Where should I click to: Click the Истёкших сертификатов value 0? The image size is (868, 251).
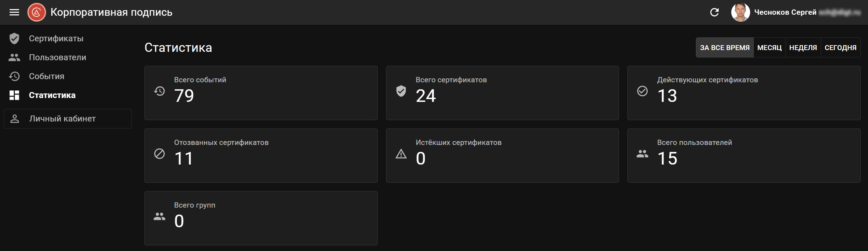pos(421,158)
